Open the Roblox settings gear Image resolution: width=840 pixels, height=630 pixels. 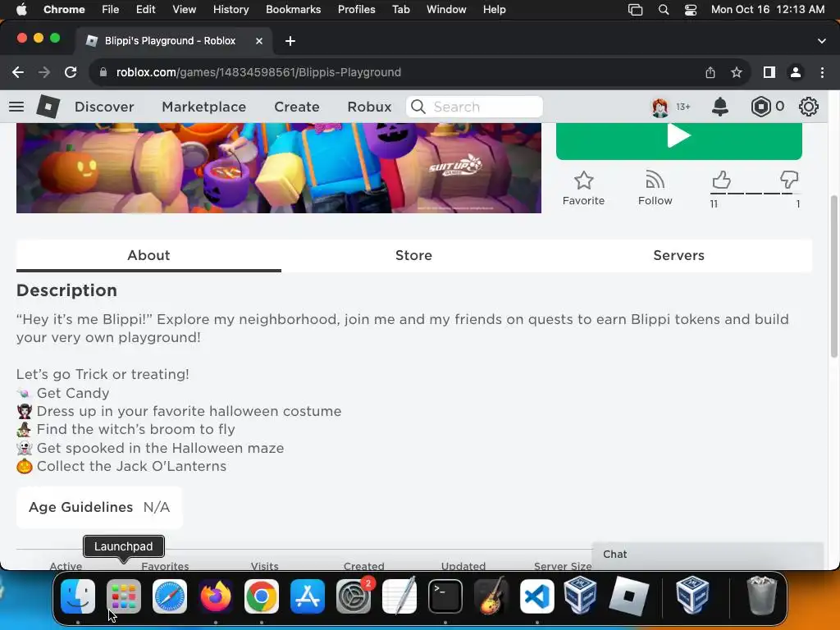808,107
